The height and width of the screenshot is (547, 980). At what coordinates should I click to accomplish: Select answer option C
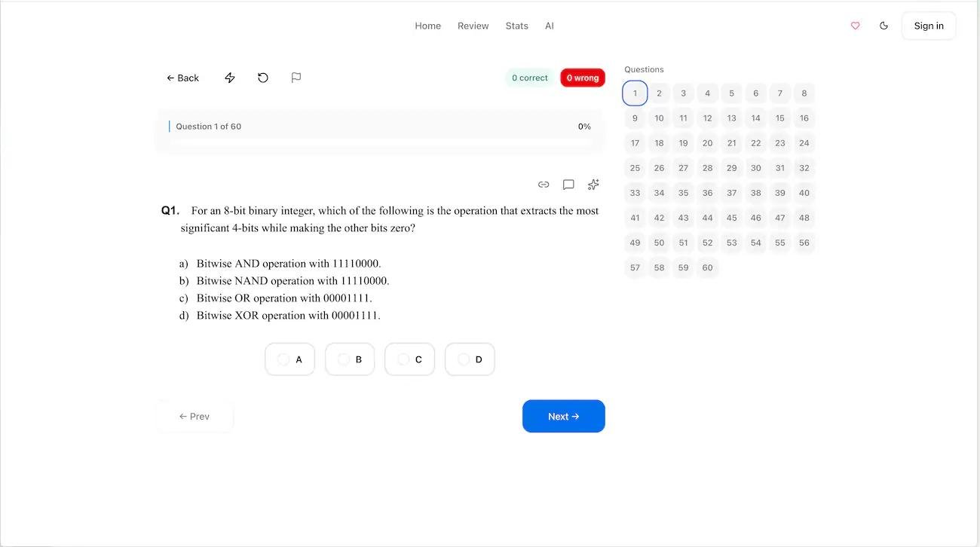[409, 359]
